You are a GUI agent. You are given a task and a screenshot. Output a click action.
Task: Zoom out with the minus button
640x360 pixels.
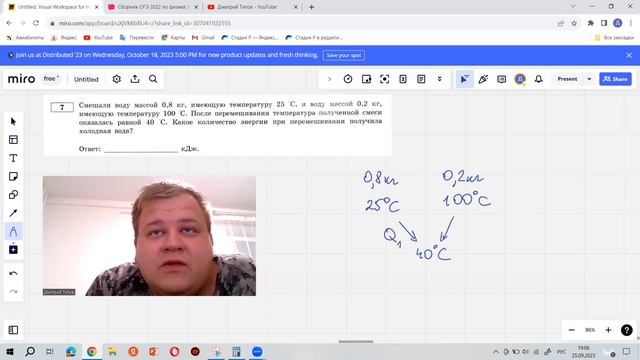point(572,330)
